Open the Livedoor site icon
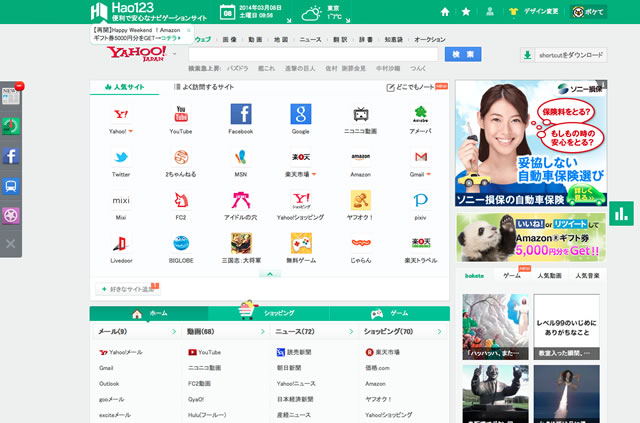 point(121,243)
